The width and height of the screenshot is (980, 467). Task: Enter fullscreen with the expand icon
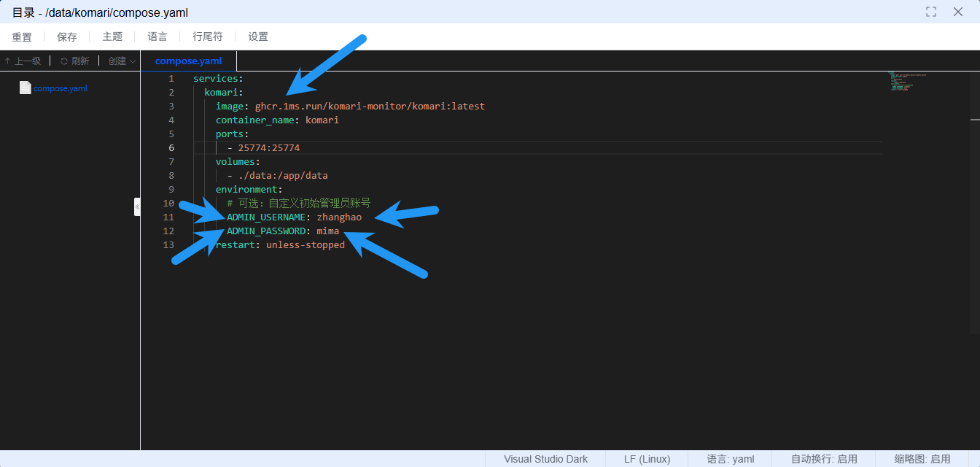(930, 12)
